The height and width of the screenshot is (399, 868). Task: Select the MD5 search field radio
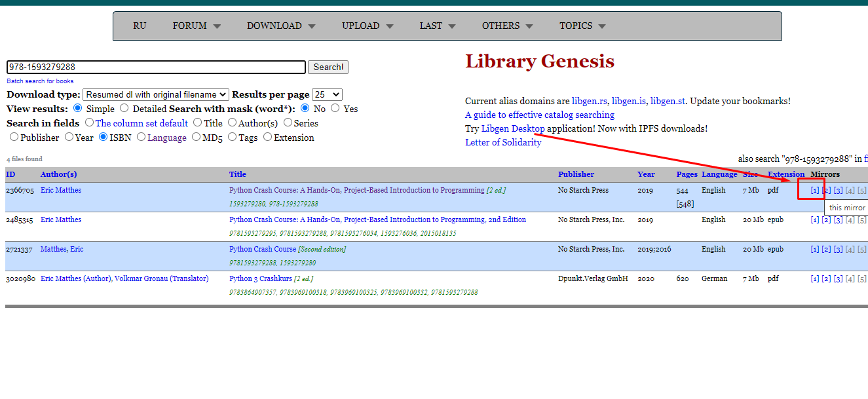[x=195, y=137]
